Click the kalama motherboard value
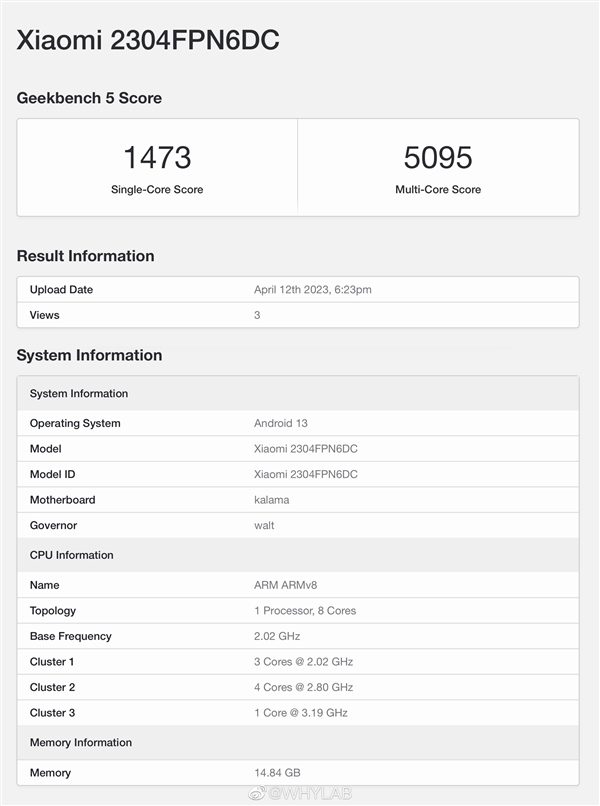600x806 pixels. 272,500
